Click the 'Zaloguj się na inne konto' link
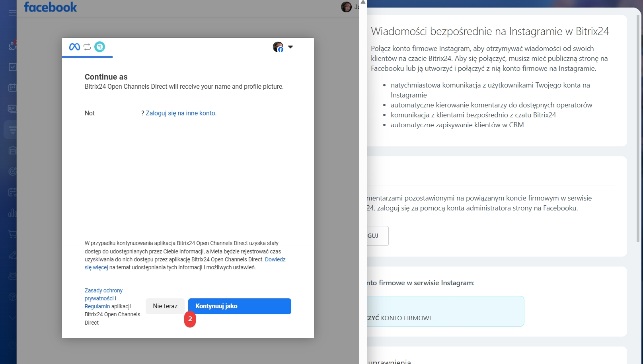 click(181, 113)
